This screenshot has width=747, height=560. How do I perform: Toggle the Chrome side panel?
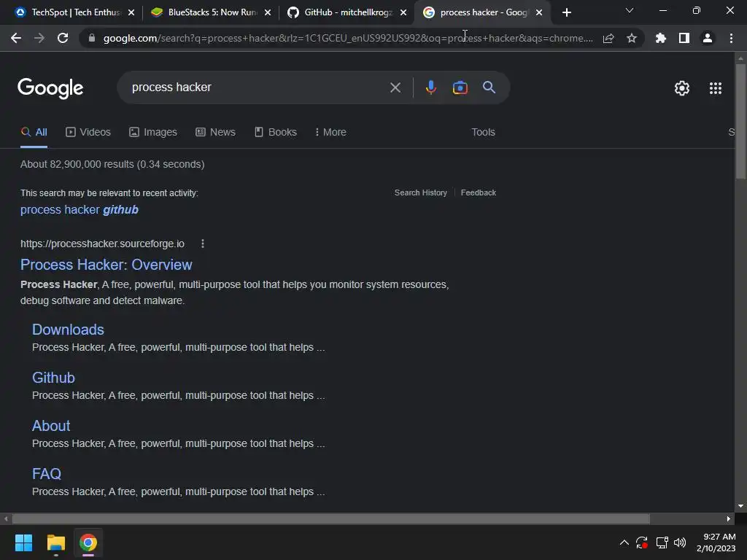(684, 38)
